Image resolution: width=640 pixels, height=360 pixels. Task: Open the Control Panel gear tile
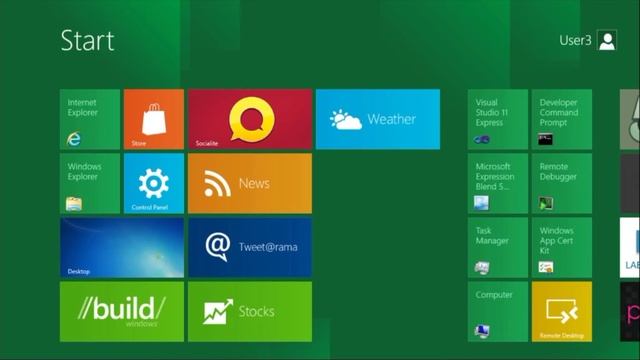(x=154, y=183)
